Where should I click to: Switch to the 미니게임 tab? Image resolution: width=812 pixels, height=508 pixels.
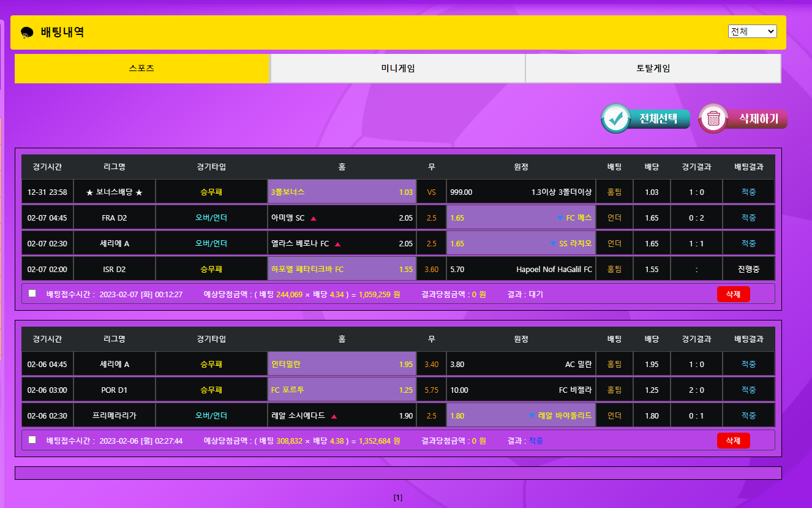pos(397,69)
